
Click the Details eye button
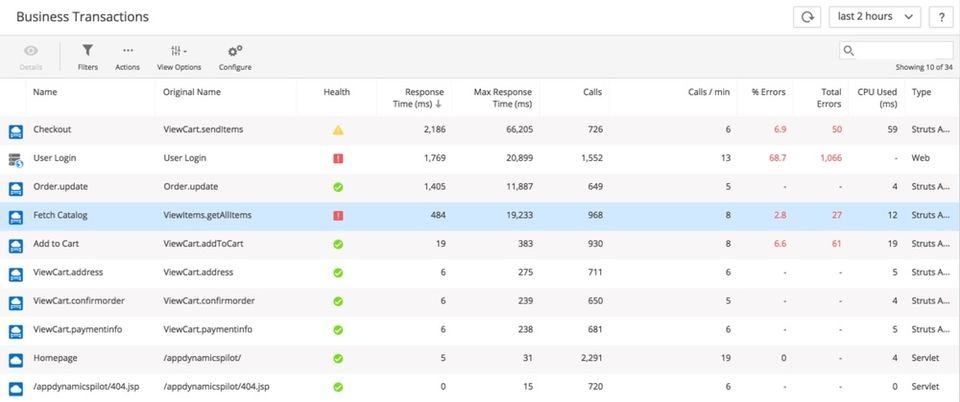coord(31,56)
